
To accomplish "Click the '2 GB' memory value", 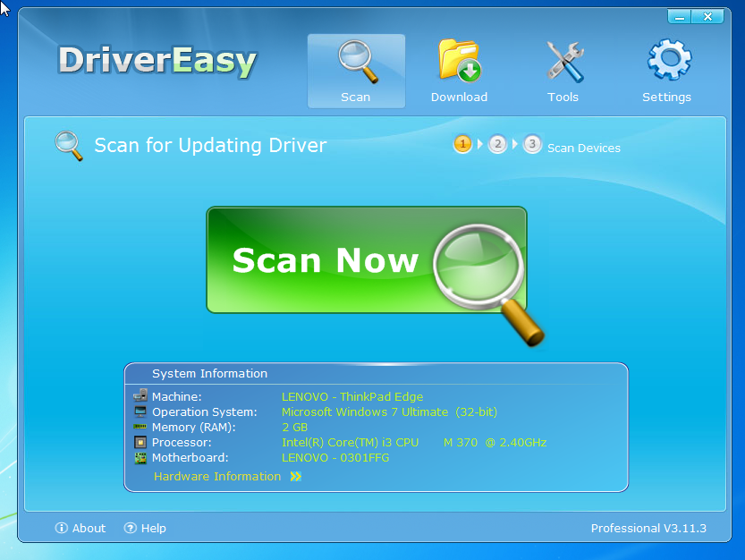I will [x=294, y=428].
